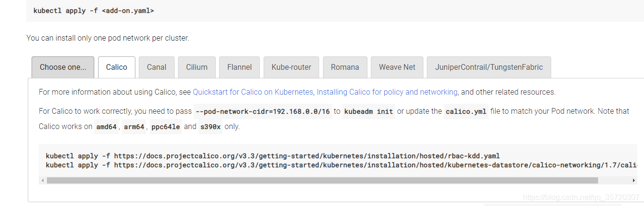Click the left arrow of the horizontal scrollbar

[42, 181]
